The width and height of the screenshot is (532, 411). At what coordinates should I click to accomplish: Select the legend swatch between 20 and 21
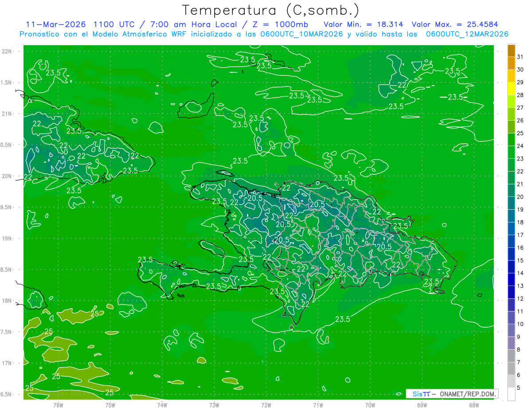pyautogui.click(x=511, y=191)
